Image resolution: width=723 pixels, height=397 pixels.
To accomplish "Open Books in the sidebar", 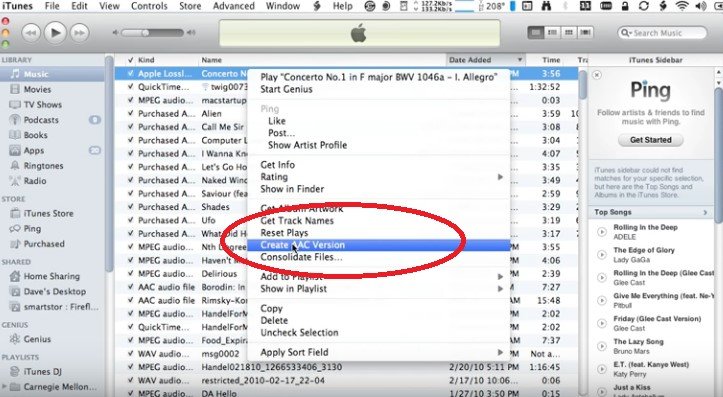I will point(36,135).
